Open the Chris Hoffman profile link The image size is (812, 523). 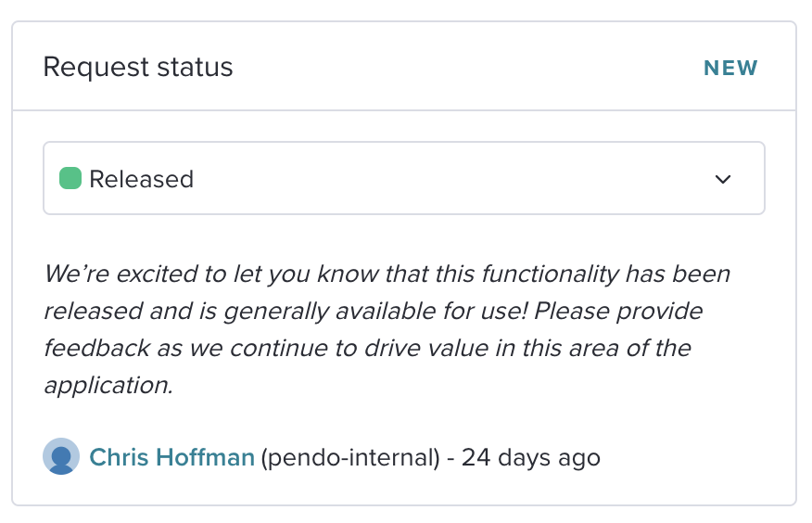point(171,457)
